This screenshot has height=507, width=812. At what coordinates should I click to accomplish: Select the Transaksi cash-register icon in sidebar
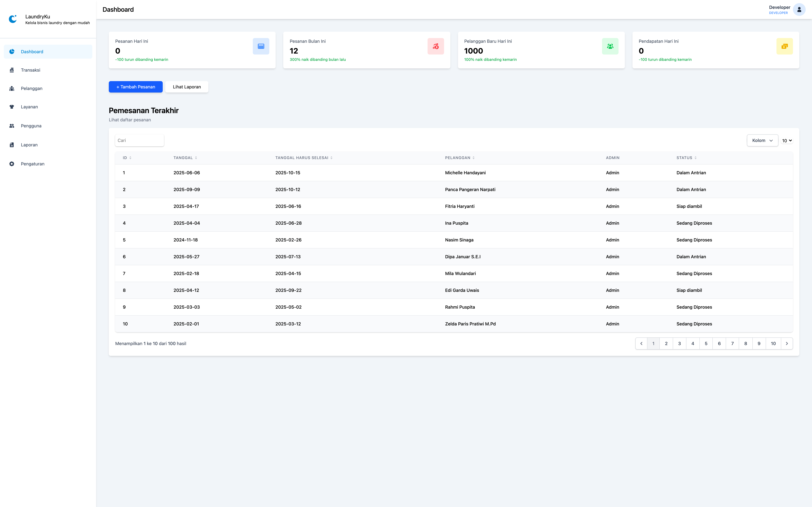pos(12,70)
